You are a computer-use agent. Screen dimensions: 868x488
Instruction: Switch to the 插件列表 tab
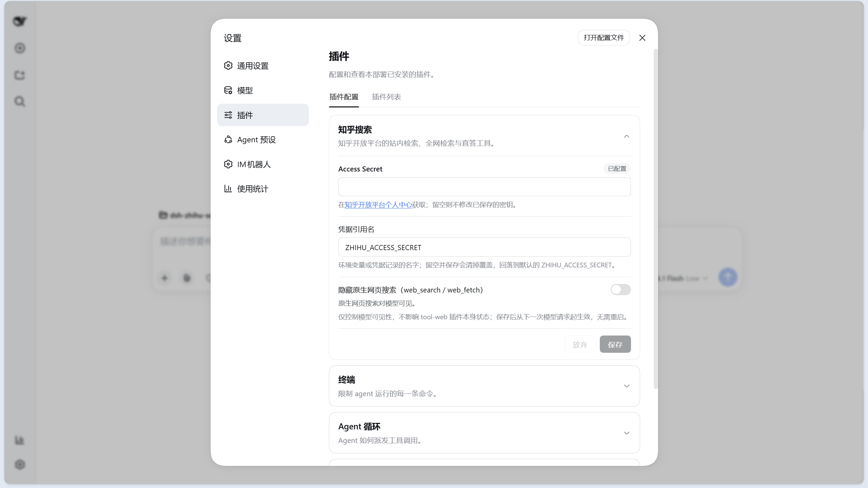(386, 97)
